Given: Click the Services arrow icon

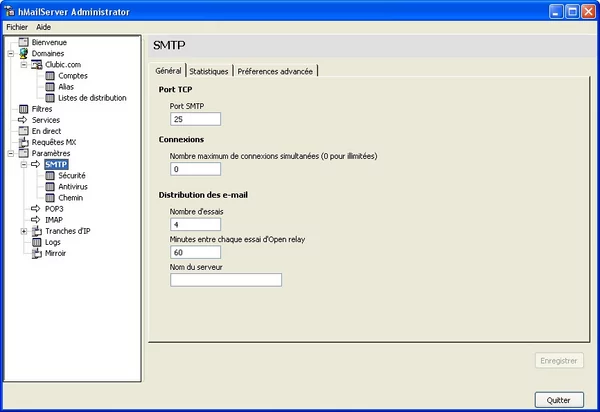Looking at the screenshot, I should click(x=23, y=120).
